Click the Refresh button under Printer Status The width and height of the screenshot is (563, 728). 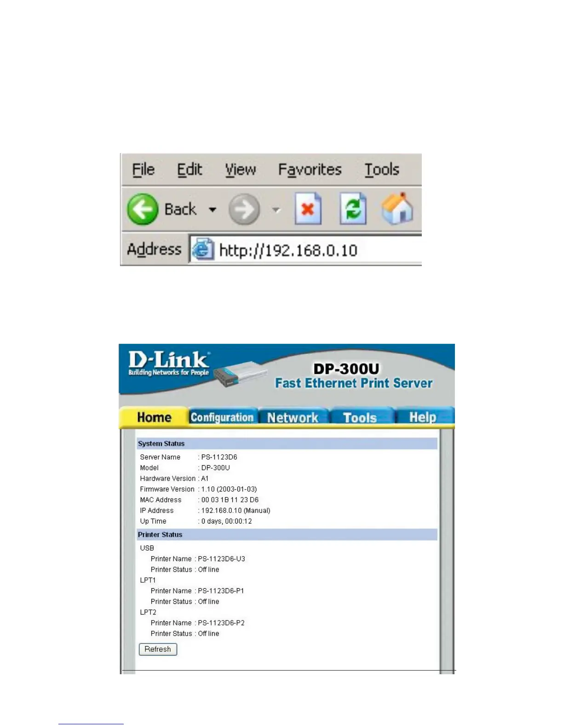point(158,649)
